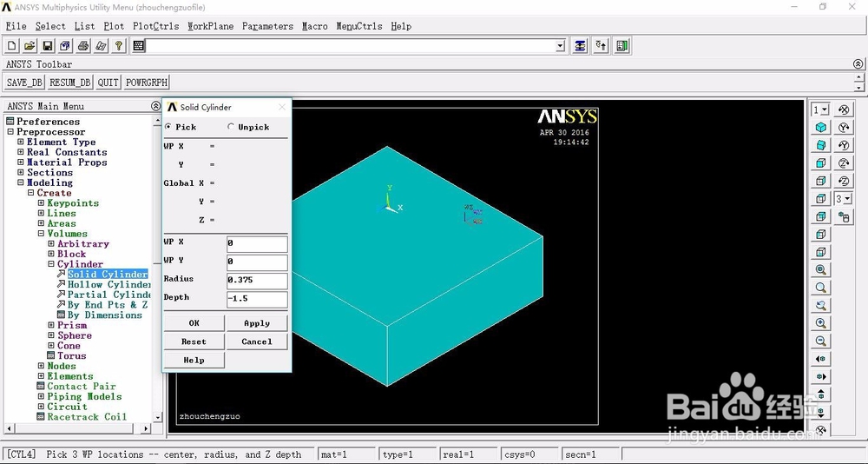Screen dimensions: 868x464
Task: Click the printer icon in toolbar
Action: coord(83,45)
